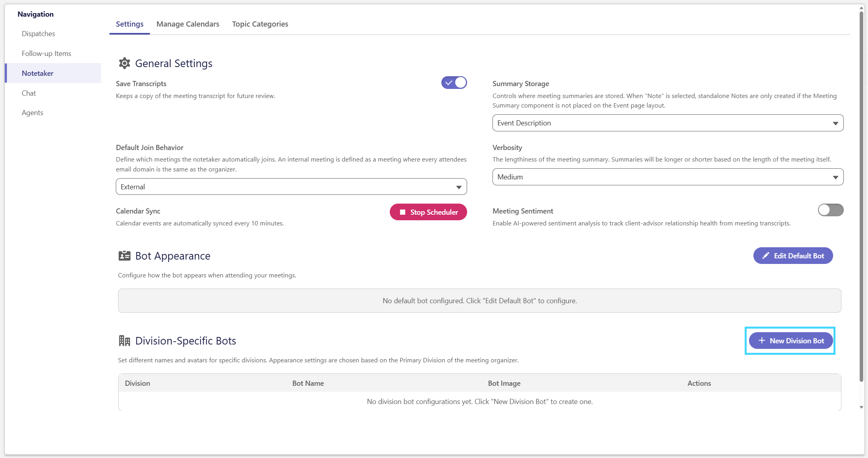Click the New Division Bot button
Screen dimensions: 868x458
(791, 341)
